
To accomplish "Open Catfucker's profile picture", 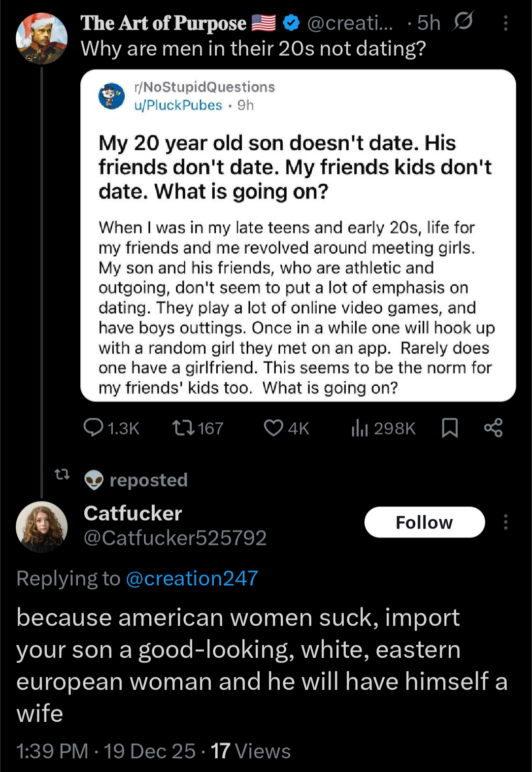I will click(x=41, y=526).
